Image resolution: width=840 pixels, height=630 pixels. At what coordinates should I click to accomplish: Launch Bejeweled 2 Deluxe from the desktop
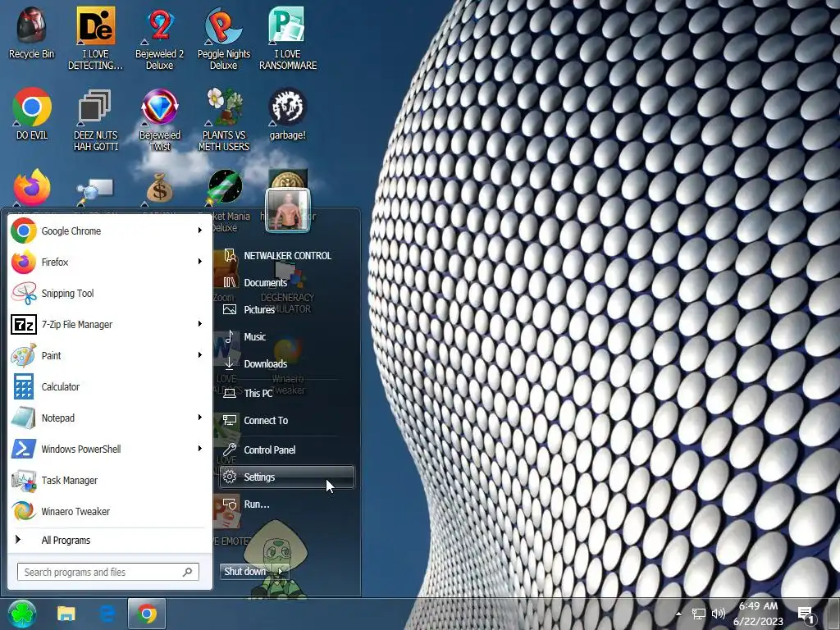pos(160,39)
